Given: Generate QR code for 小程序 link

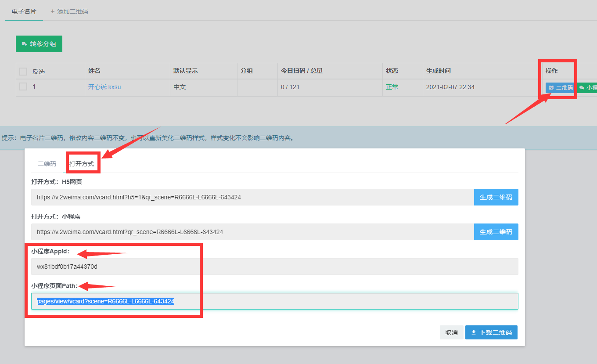Looking at the screenshot, I should (x=496, y=232).
